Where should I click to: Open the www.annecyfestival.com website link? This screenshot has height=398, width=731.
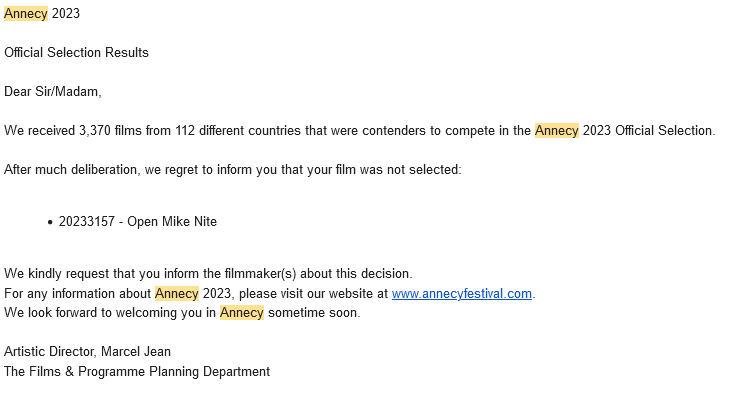point(462,294)
